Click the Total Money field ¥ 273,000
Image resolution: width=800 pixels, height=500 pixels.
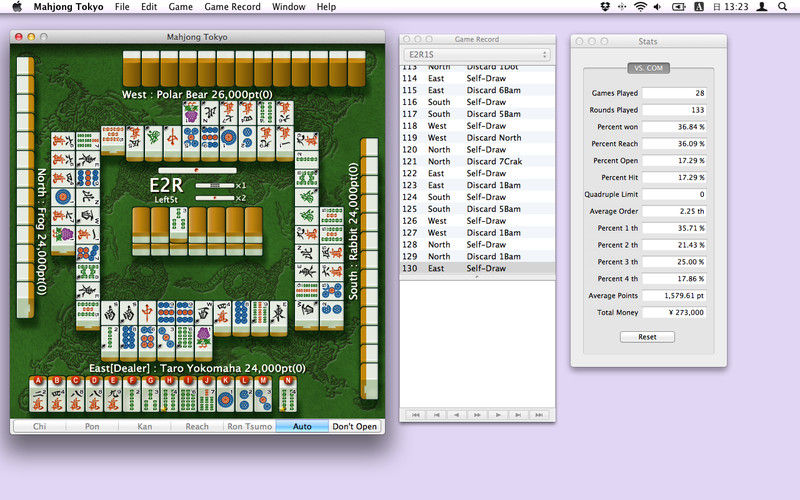(674, 312)
